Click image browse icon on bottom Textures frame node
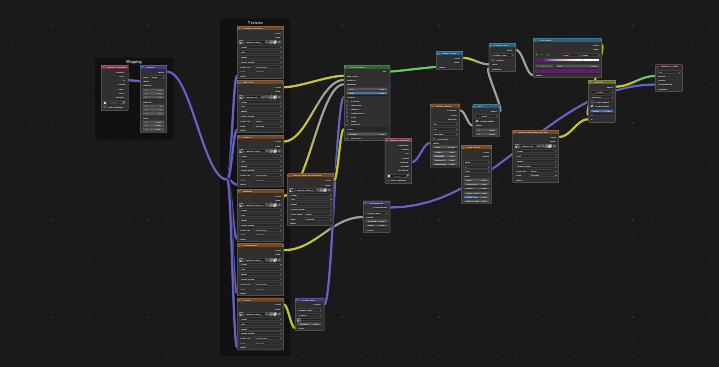 point(241,314)
